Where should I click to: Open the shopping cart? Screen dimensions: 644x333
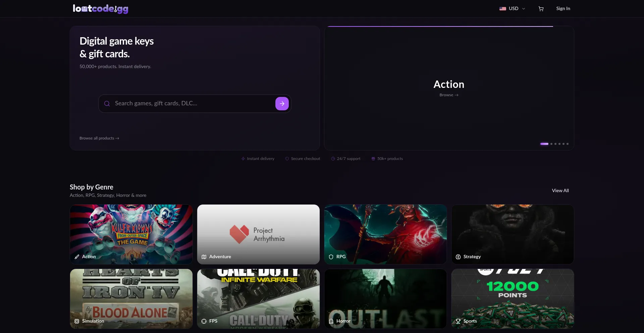(541, 9)
